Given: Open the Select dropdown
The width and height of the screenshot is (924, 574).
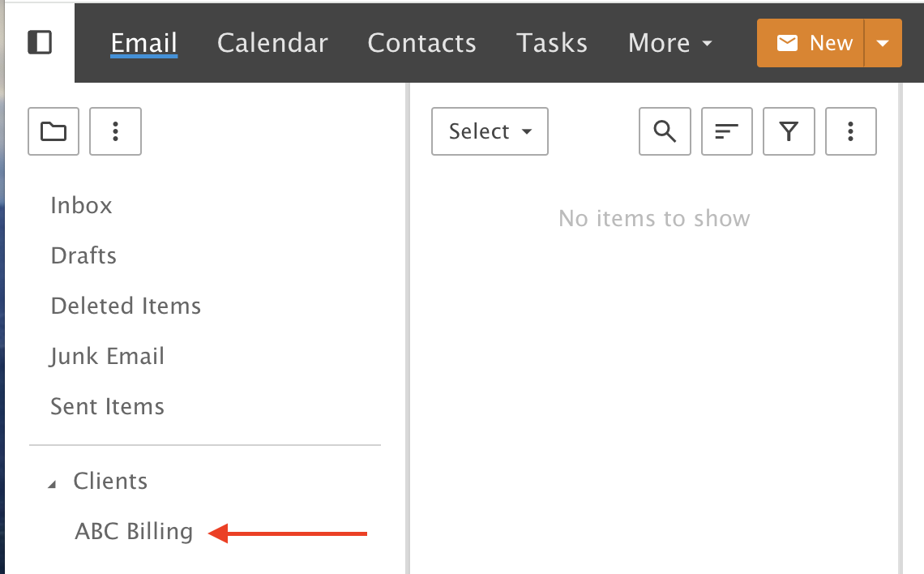Looking at the screenshot, I should point(490,131).
